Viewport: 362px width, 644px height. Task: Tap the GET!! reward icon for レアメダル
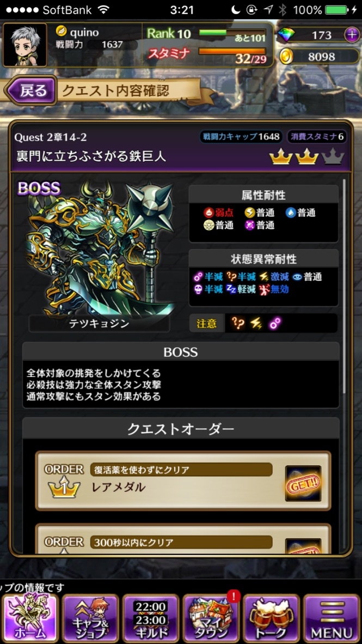tap(303, 483)
